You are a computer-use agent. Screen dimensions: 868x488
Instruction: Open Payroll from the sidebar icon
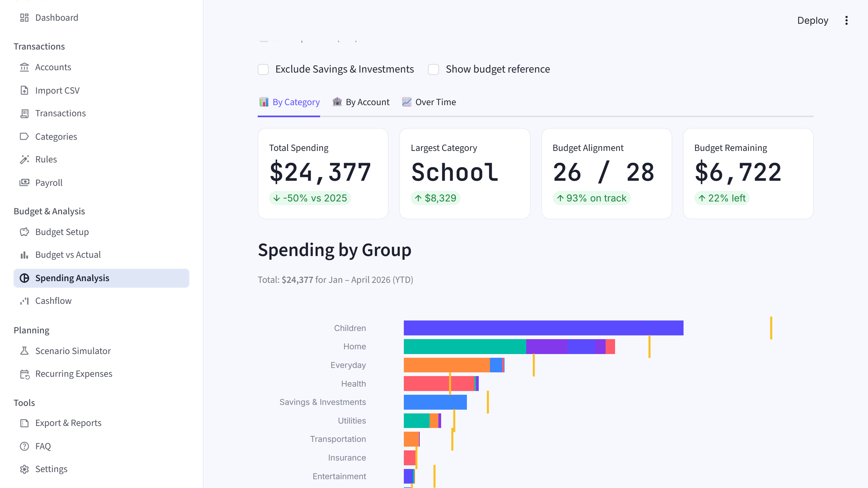point(24,182)
